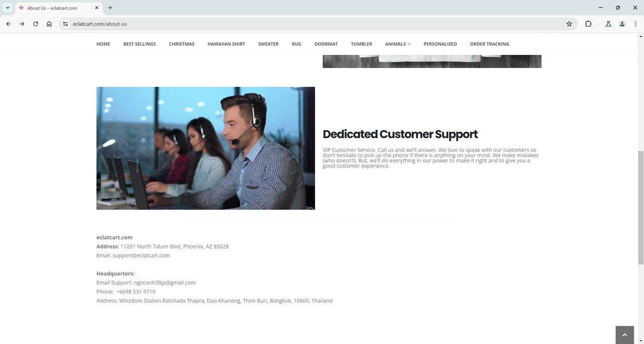Click the ngocanh39jp@gmail.com support email
Viewport: 644px width, 344px height.
click(x=165, y=282)
